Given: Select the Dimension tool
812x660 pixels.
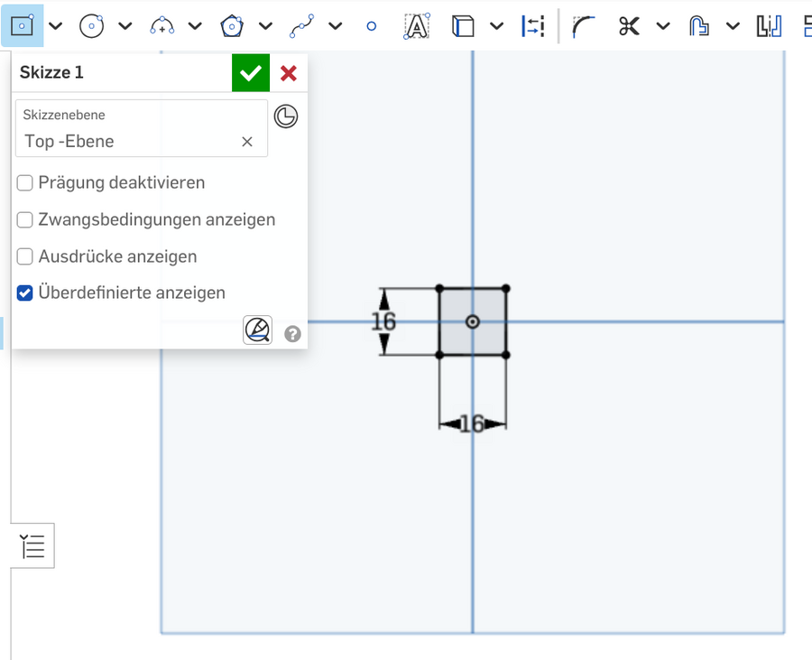Looking at the screenshot, I should tap(532, 25).
